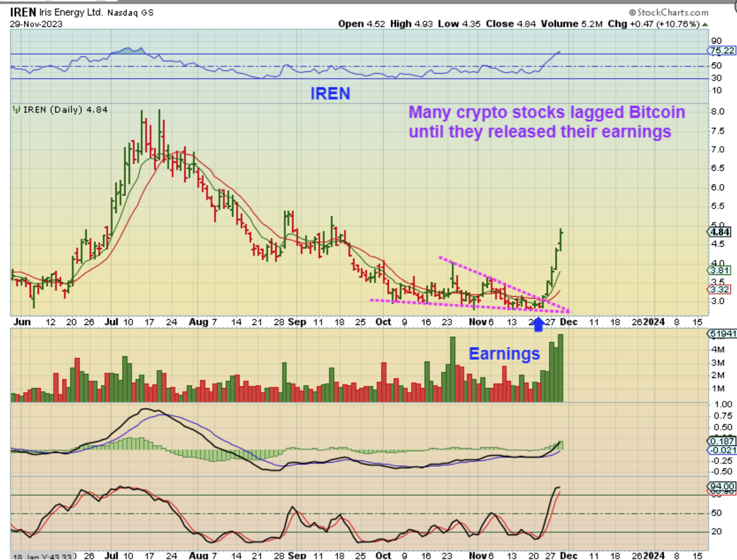Image resolution: width=737 pixels, height=560 pixels.
Task: Click the blue Earnings annotation label
Action: coord(504,353)
